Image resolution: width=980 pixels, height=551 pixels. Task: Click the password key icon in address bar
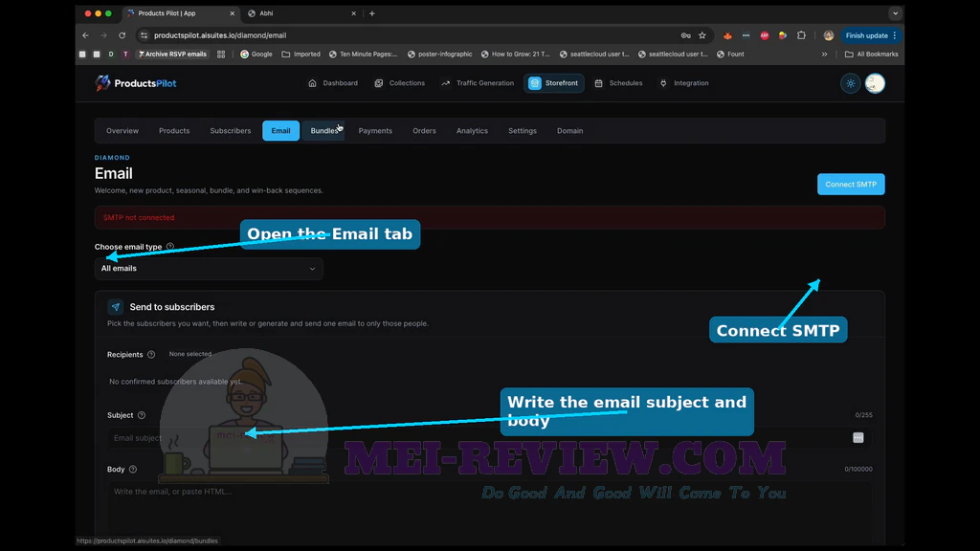[685, 35]
